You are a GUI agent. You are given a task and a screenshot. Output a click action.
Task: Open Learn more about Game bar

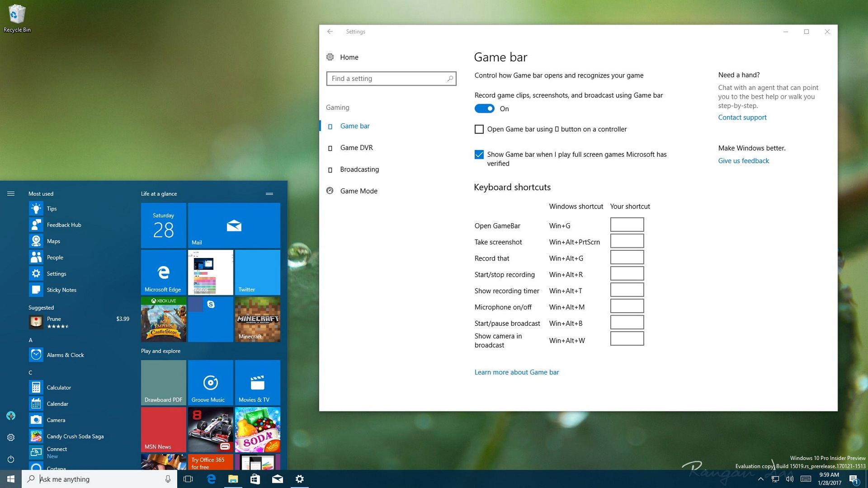point(516,372)
